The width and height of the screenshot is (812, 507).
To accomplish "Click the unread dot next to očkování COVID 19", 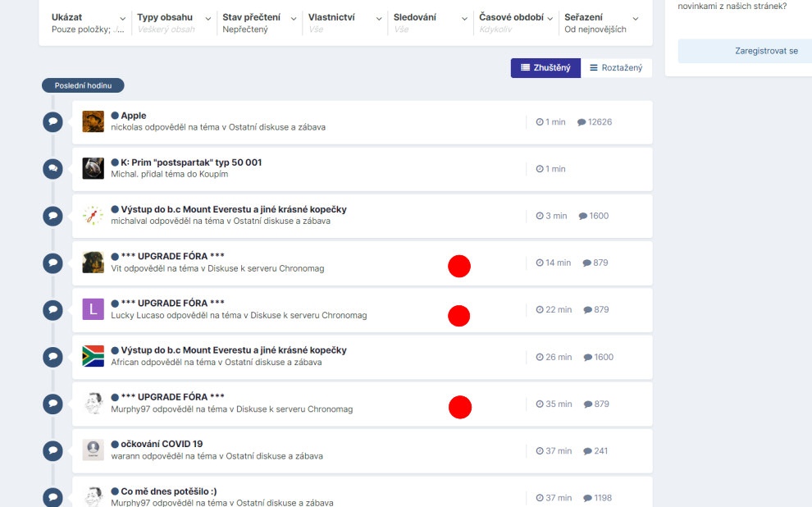I will 115,445.
